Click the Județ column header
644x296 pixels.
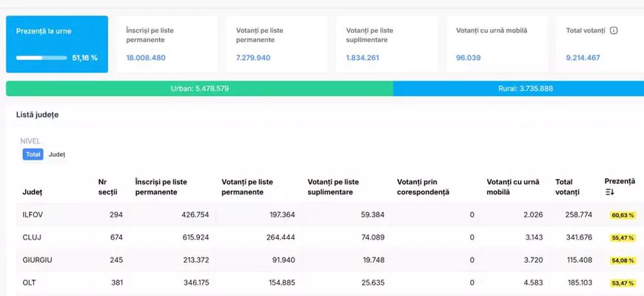coord(33,192)
